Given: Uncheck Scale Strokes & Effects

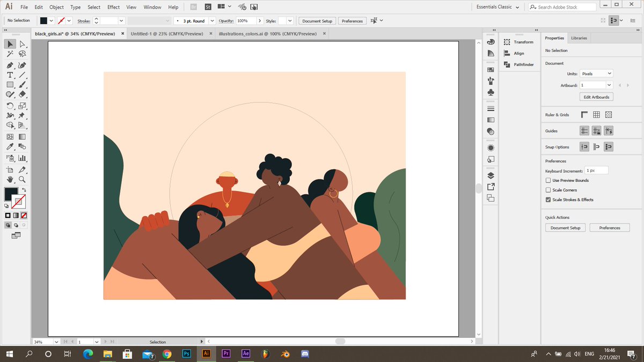Looking at the screenshot, I should click(548, 200).
